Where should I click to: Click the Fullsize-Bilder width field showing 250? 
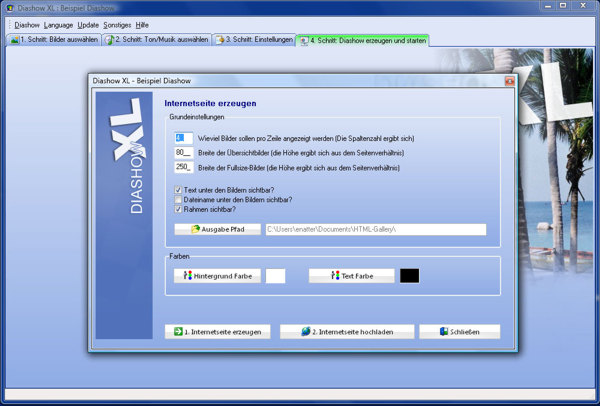[184, 167]
